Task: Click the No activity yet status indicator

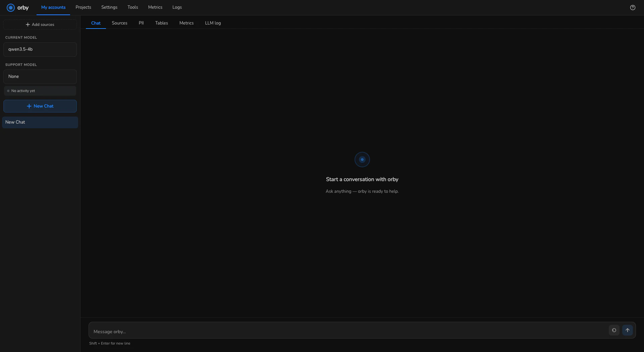Action: (x=40, y=91)
